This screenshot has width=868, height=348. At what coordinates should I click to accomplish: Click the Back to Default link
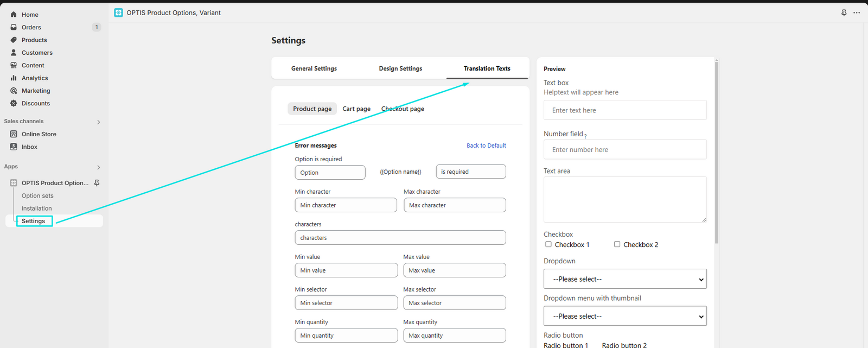click(486, 145)
